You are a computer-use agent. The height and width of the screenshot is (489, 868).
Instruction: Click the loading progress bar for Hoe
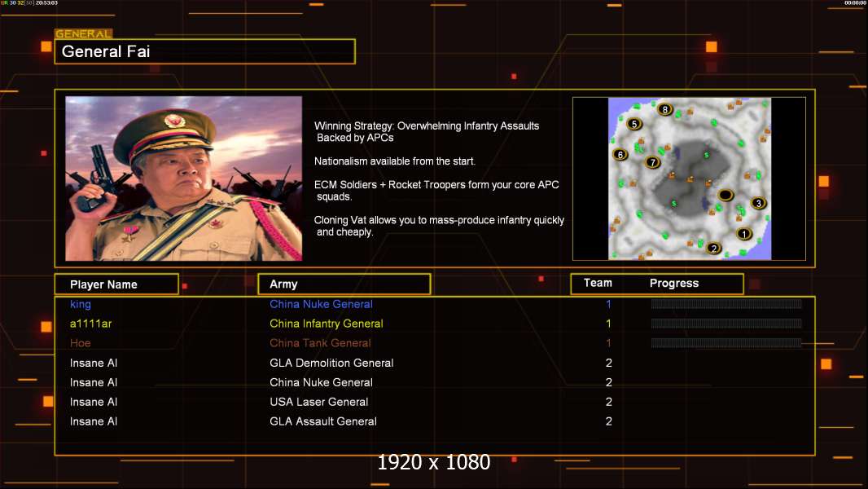(726, 343)
